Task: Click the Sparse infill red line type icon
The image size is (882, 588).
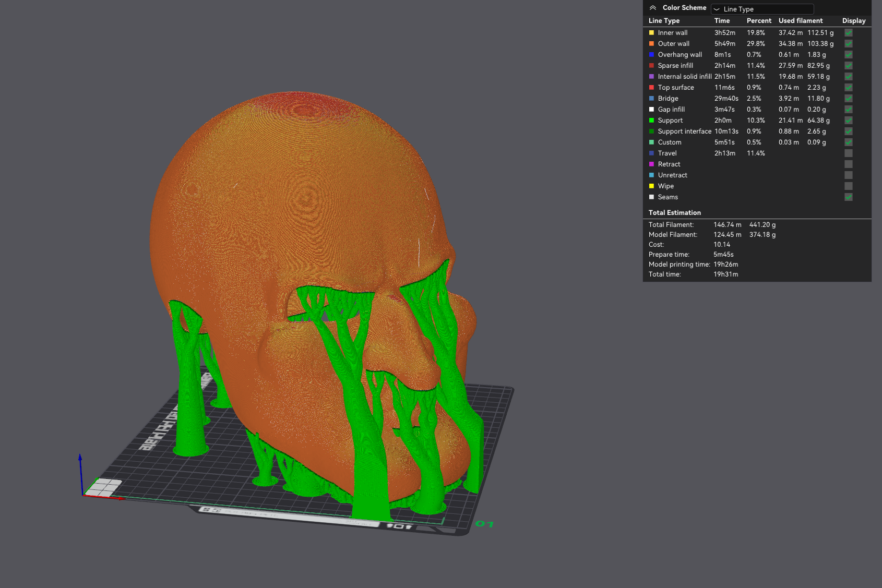Action: (651, 65)
